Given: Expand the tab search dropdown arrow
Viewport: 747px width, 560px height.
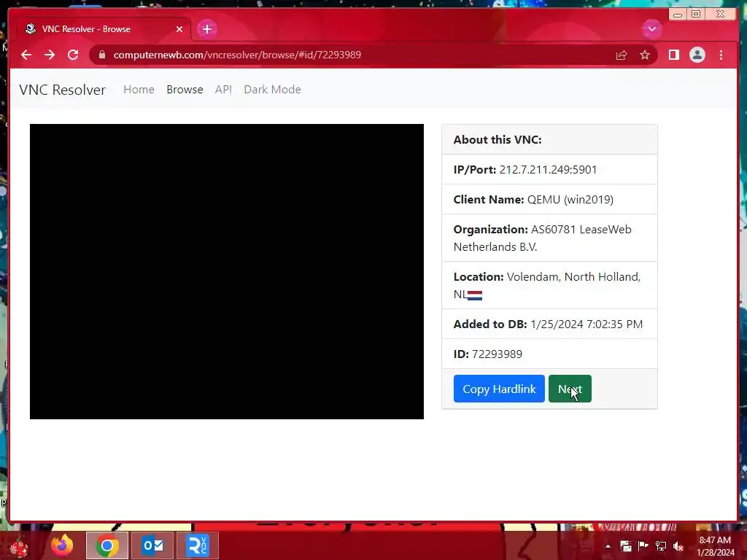Looking at the screenshot, I should tap(651, 29).
